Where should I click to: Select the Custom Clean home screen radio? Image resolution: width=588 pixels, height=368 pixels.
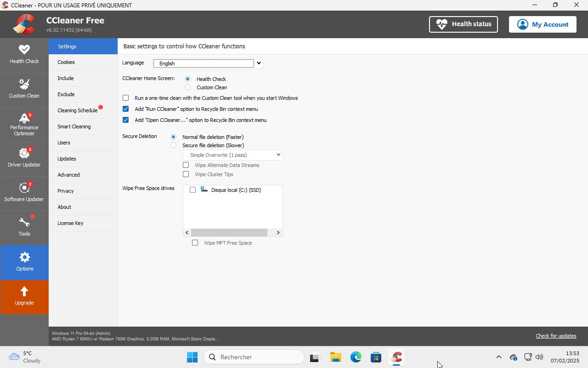187,87
